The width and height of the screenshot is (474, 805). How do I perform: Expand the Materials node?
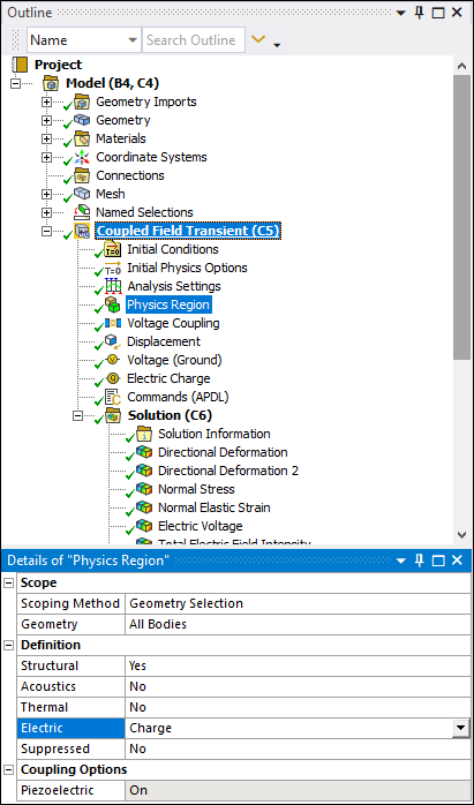(x=46, y=139)
